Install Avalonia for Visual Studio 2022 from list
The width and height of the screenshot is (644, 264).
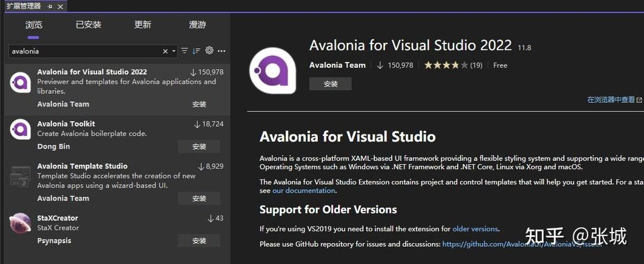(199, 104)
